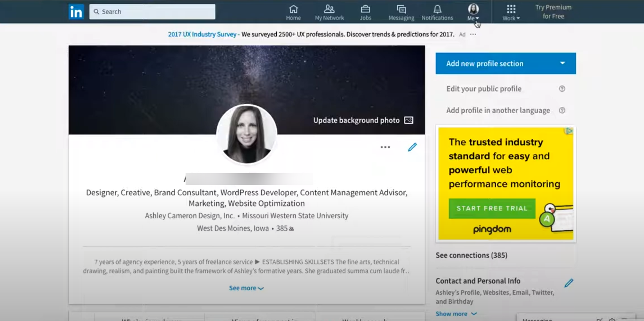This screenshot has height=321, width=644.
Task: Open the Add new profile section dropdown arrow
Action: point(562,63)
